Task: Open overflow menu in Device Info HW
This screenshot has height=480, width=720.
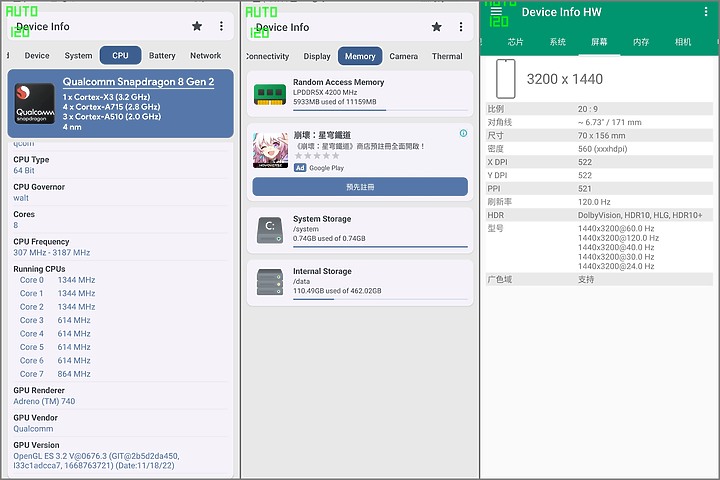Action: (706, 12)
